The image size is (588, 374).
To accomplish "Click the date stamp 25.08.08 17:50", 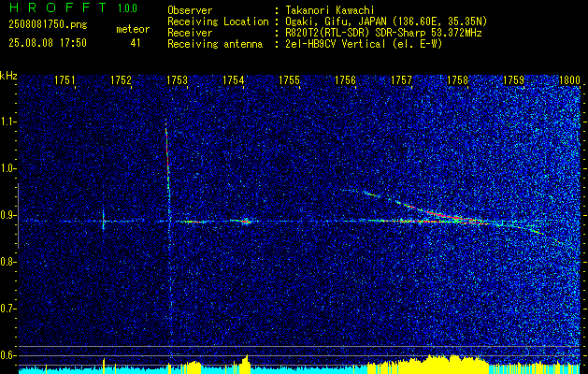I will point(48,43).
